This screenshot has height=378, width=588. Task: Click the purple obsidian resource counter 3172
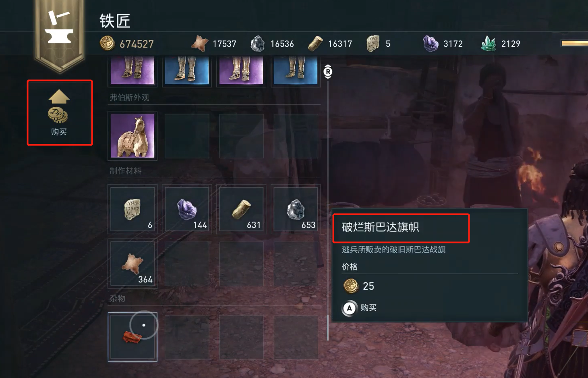(x=443, y=44)
